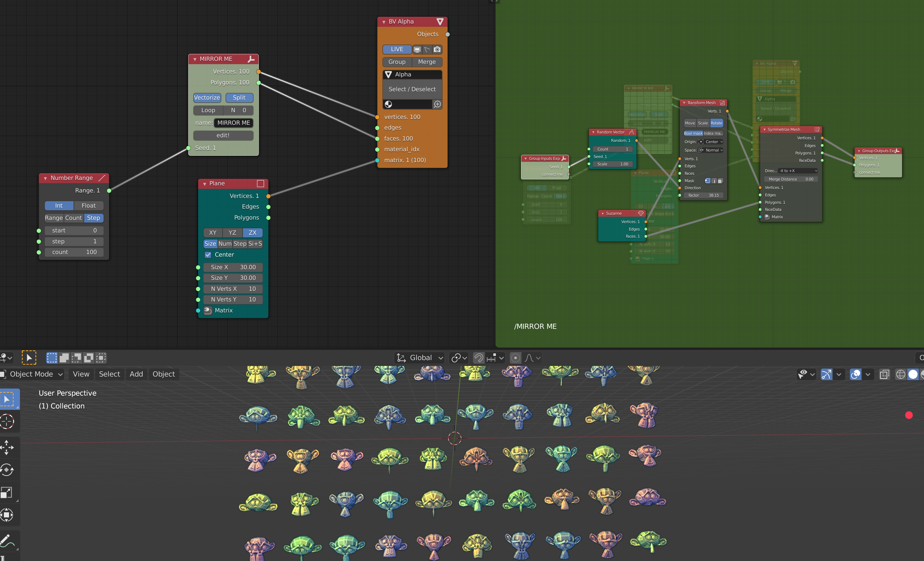924x561 pixels.
Task: Open the Add menu
Action: 136,374
